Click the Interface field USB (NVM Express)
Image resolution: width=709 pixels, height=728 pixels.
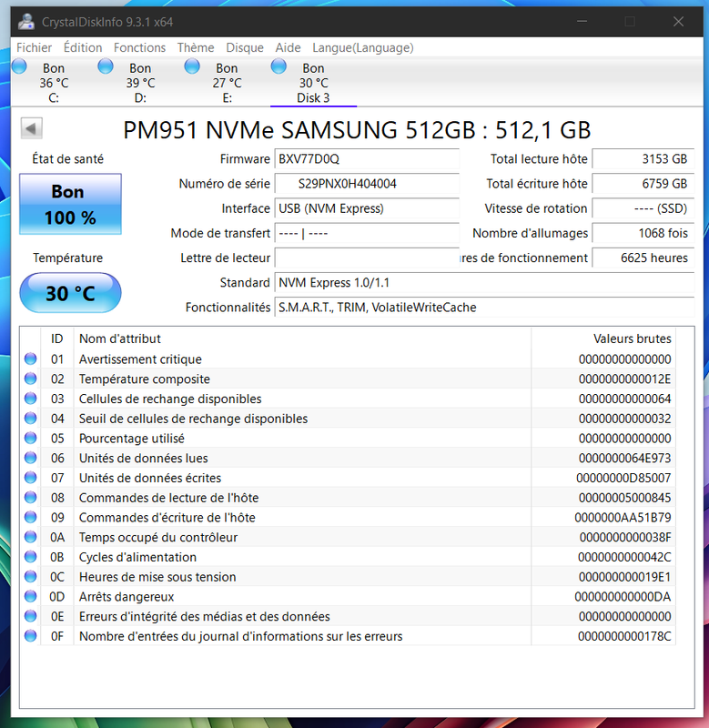(367, 208)
